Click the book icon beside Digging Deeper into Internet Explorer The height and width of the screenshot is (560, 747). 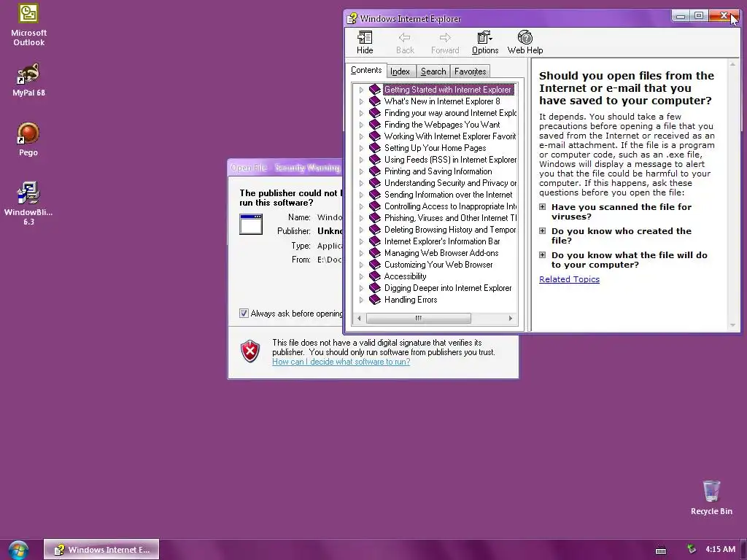point(375,287)
